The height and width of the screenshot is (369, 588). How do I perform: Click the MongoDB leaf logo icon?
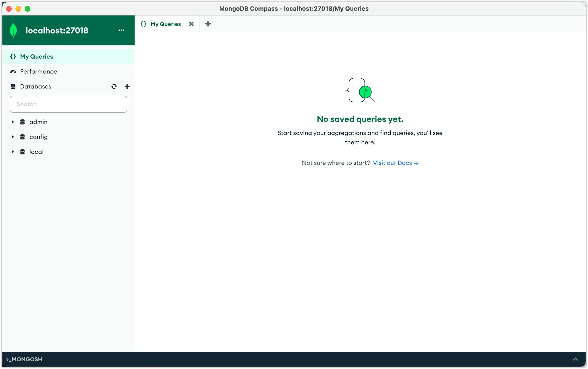pos(13,31)
